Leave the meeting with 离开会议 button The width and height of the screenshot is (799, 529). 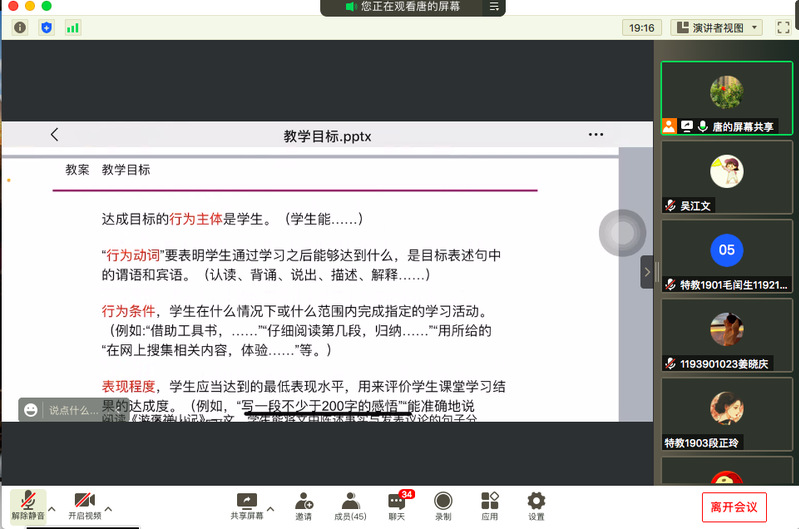point(734,507)
